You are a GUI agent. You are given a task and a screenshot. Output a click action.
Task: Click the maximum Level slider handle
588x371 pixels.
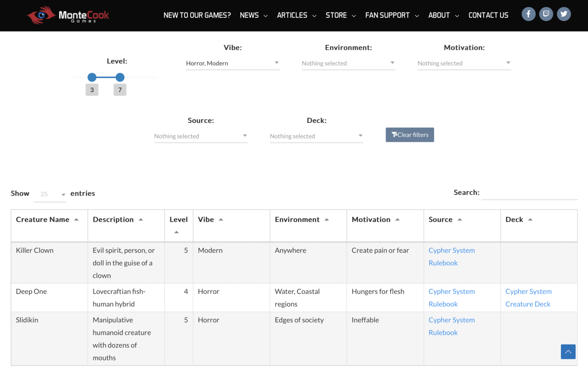pyautogui.click(x=120, y=77)
